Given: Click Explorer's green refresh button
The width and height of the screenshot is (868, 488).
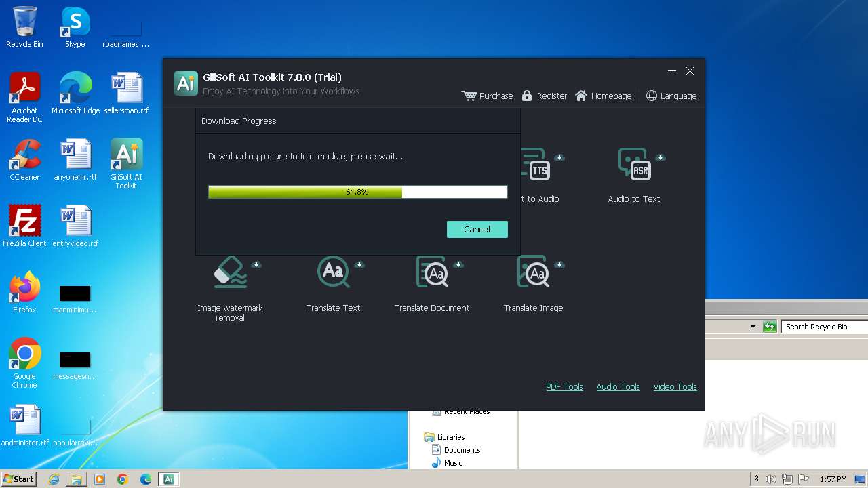Looking at the screenshot, I should (x=769, y=327).
